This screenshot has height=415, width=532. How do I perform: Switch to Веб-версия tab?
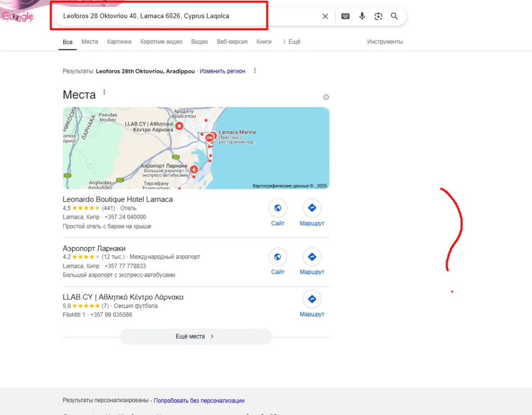(232, 42)
